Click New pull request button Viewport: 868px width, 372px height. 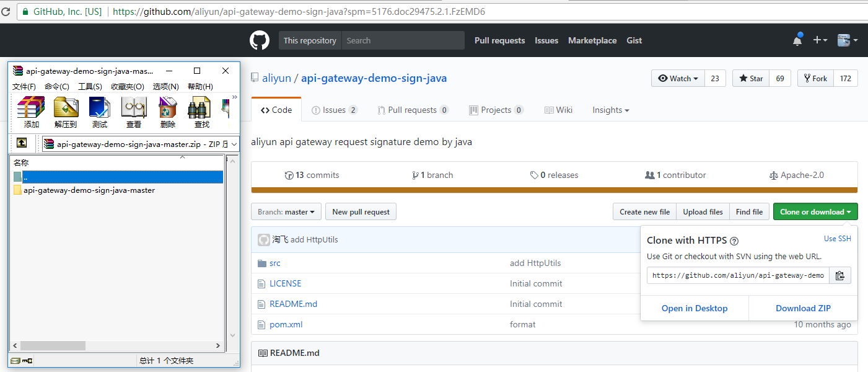point(361,211)
